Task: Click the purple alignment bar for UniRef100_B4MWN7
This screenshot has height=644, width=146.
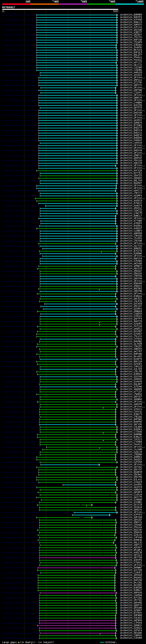Action: point(77,567)
